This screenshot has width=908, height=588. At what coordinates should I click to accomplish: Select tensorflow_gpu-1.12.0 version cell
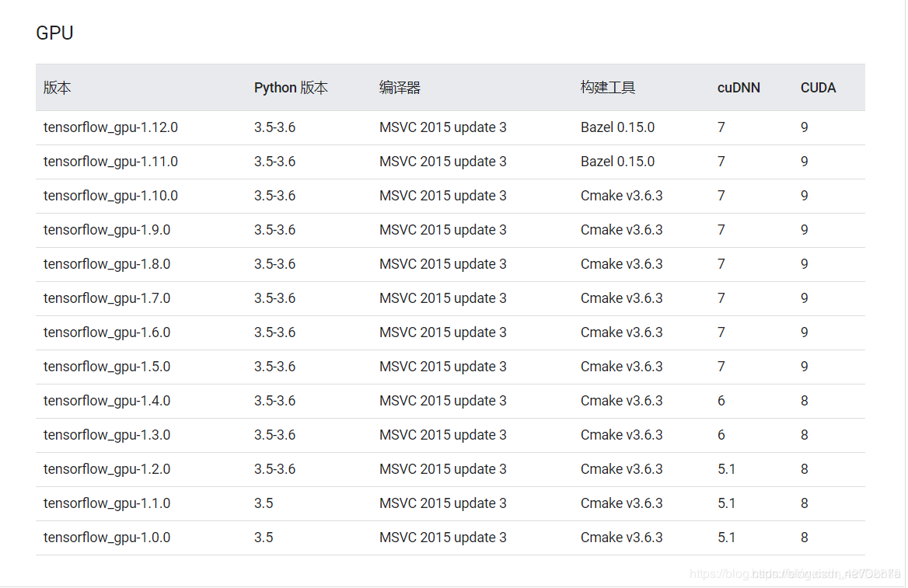110,127
